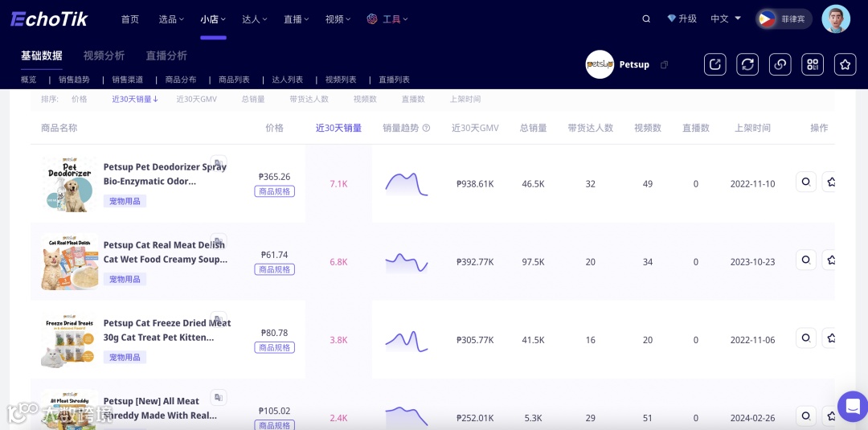Sort by 价格 in the sort bar
Screen dimensions: 868x430
(79, 99)
